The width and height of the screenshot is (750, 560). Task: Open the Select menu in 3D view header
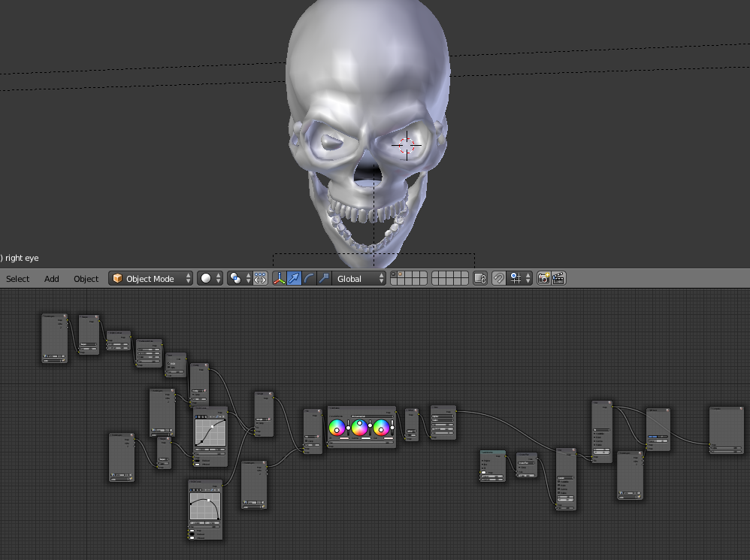pyautogui.click(x=18, y=279)
